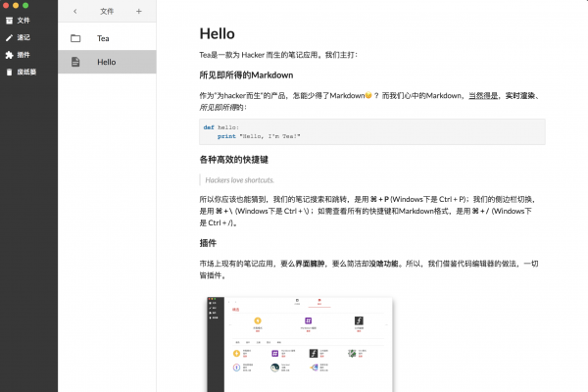Open the 文件 (Files) sidebar section
588x392 pixels.
pyautogui.click(x=24, y=20)
